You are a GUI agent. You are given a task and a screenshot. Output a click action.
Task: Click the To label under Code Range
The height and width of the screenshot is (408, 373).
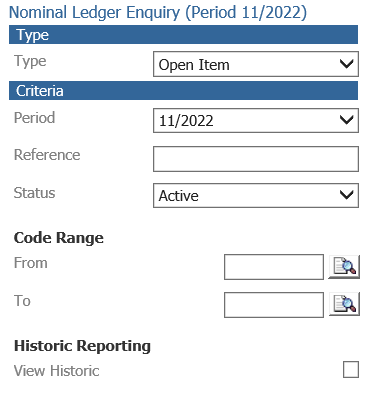click(22, 301)
